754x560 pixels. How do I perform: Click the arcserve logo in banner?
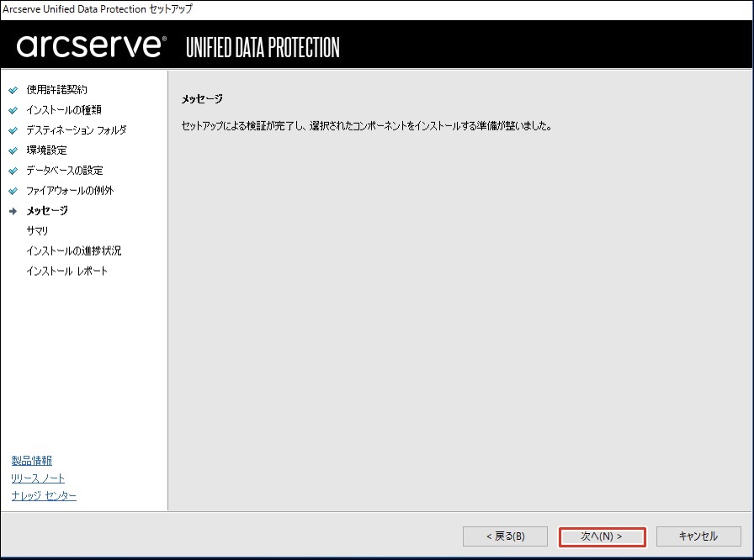click(x=92, y=46)
